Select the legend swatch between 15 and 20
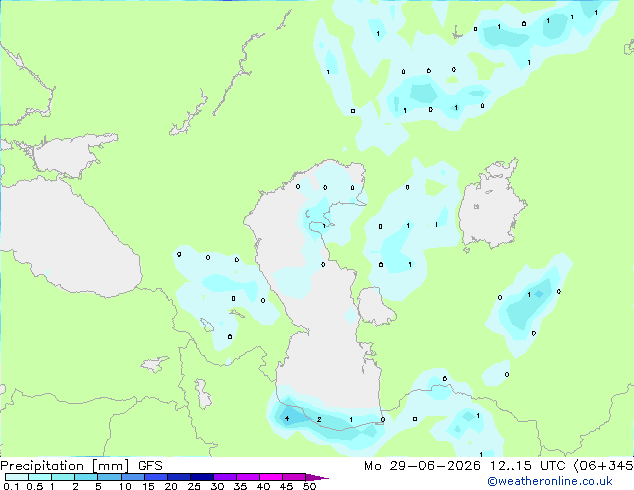Image resolution: width=634 pixels, height=490 pixels. [x=155, y=477]
